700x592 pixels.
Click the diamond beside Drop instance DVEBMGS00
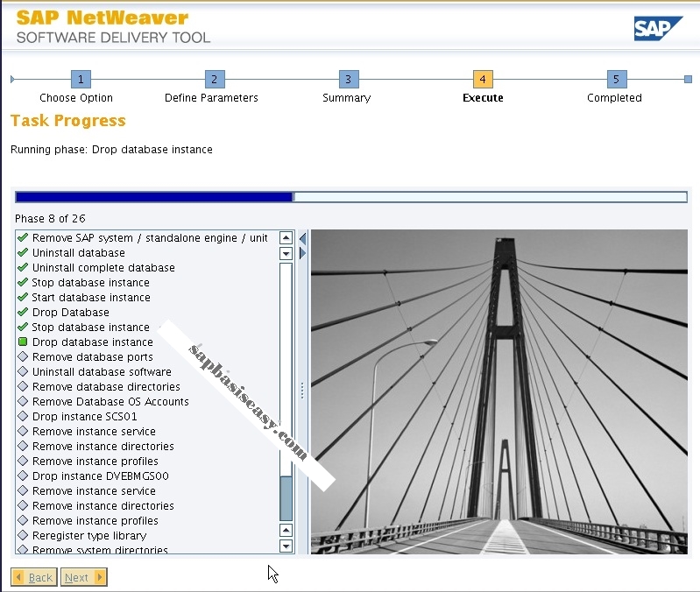point(23,476)
